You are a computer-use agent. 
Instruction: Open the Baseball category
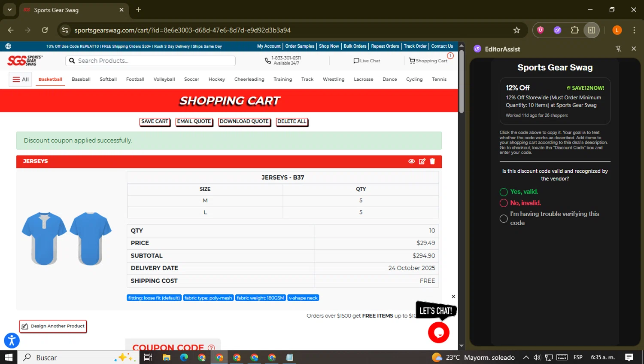coord(81,80)
